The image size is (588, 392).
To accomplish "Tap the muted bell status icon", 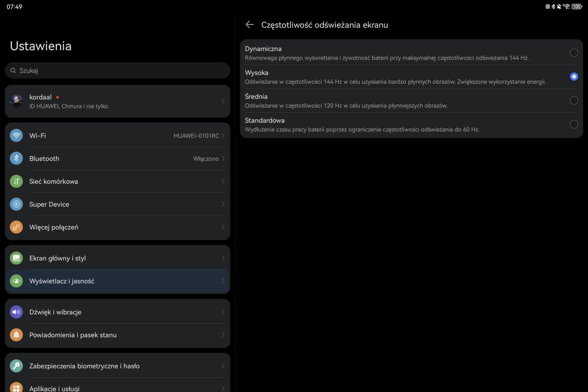I will click(559, 7).
